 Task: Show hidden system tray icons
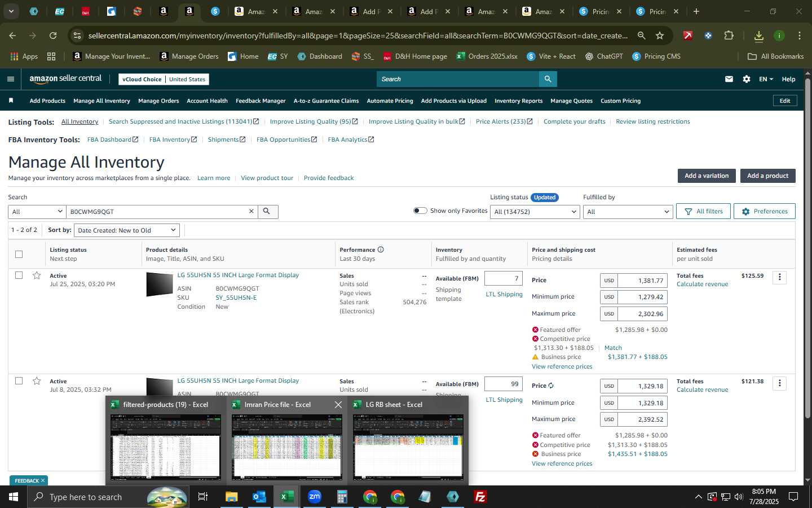pyautogui.click(x=698, y=497)
